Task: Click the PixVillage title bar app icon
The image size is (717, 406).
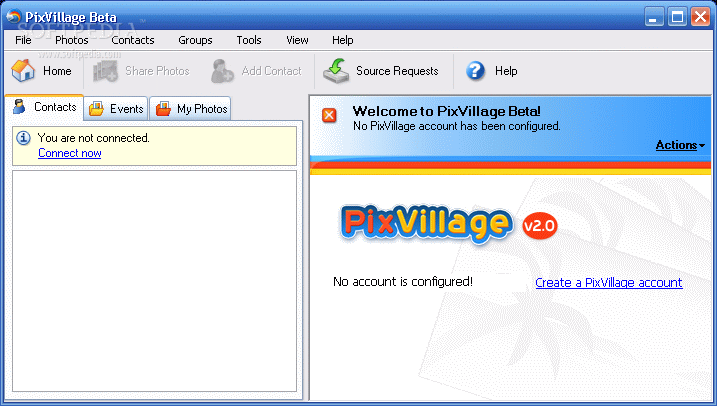Action: pyautogui.click(x=13, y=16)
